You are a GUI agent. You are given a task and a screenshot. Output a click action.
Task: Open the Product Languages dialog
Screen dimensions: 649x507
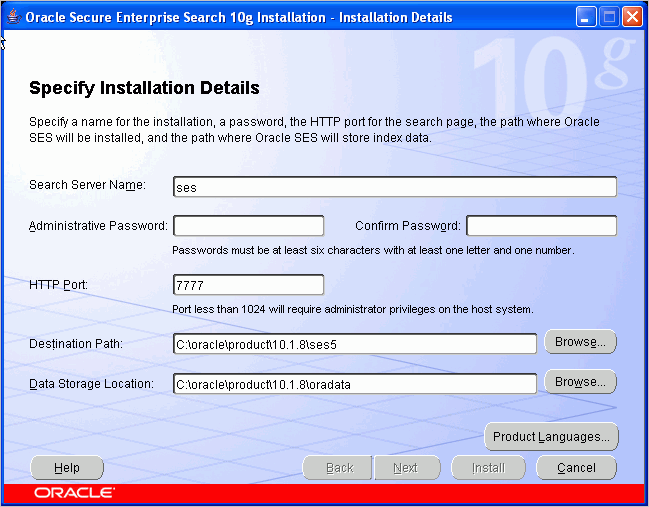coord(551,437)
